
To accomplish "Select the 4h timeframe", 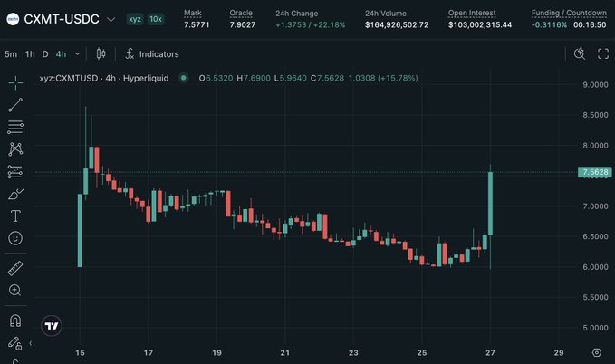I will click(x=61, y=54).
